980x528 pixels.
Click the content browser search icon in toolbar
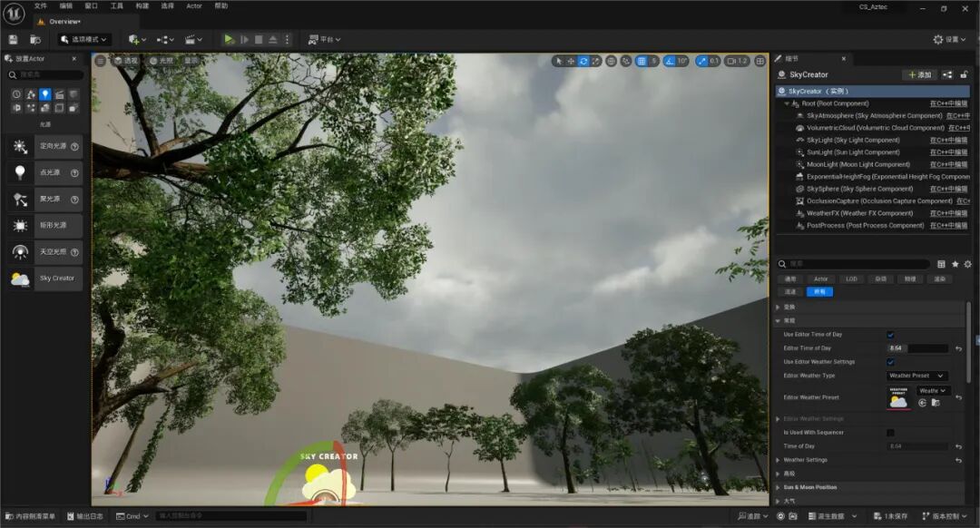point(35,39)
